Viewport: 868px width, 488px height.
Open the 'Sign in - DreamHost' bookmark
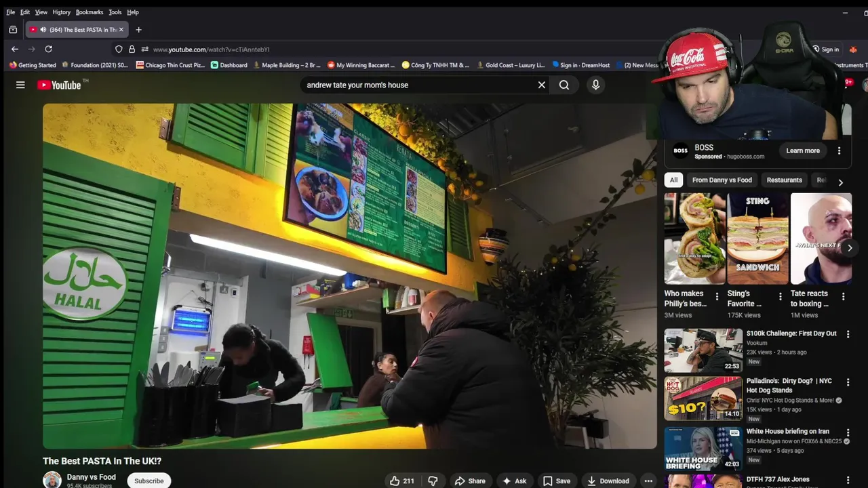click(581, 65)
